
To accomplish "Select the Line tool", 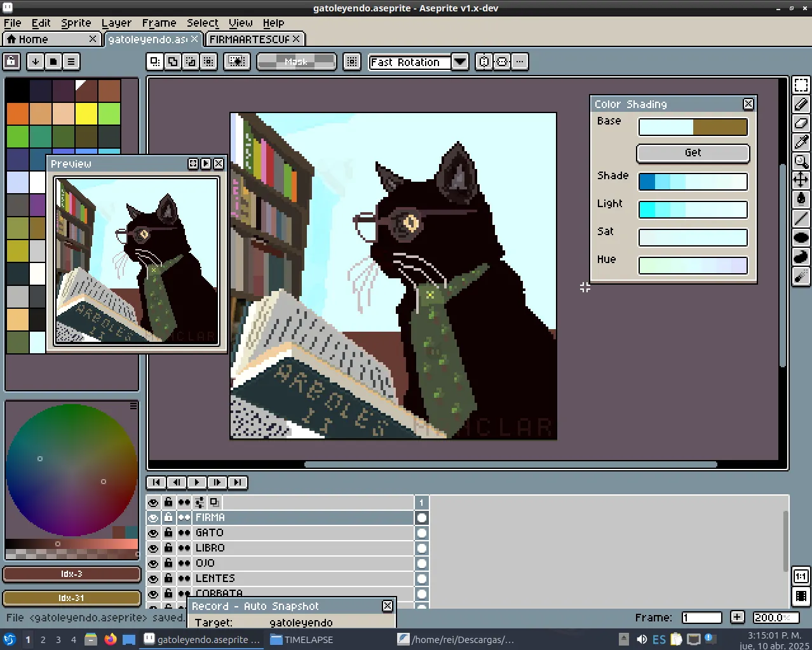I will pos(801,219).
